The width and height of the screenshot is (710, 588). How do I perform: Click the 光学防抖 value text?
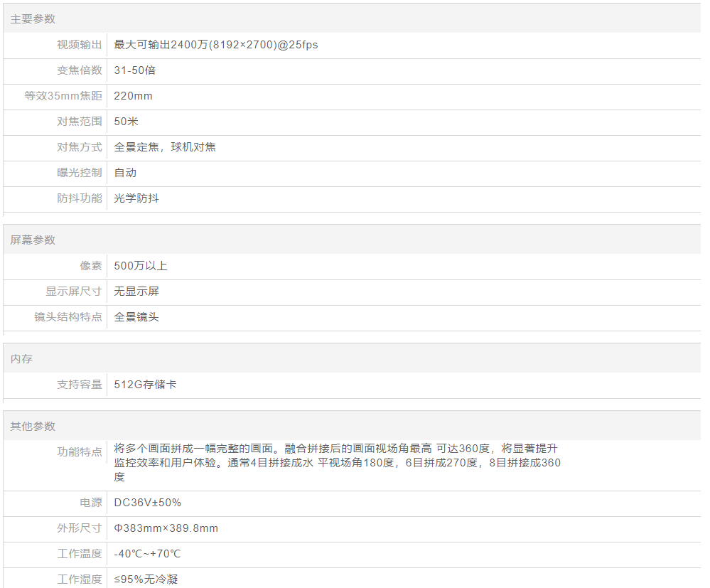point(136,198)
